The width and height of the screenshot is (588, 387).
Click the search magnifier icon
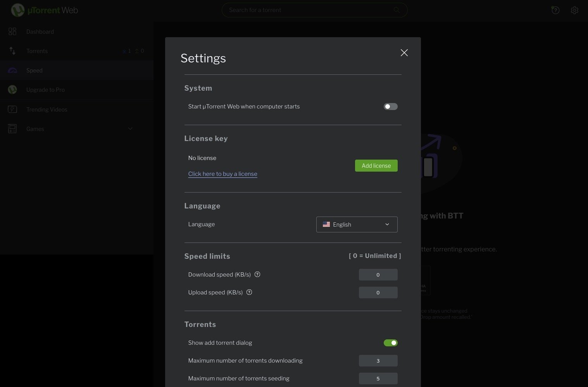pyautogui.click(x=397, y=10)
